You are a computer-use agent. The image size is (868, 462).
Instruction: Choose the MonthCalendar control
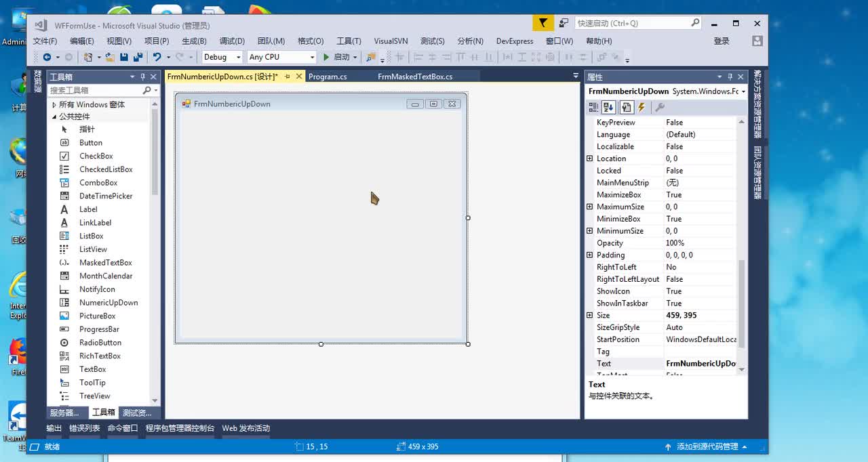(x=106, y=276)
